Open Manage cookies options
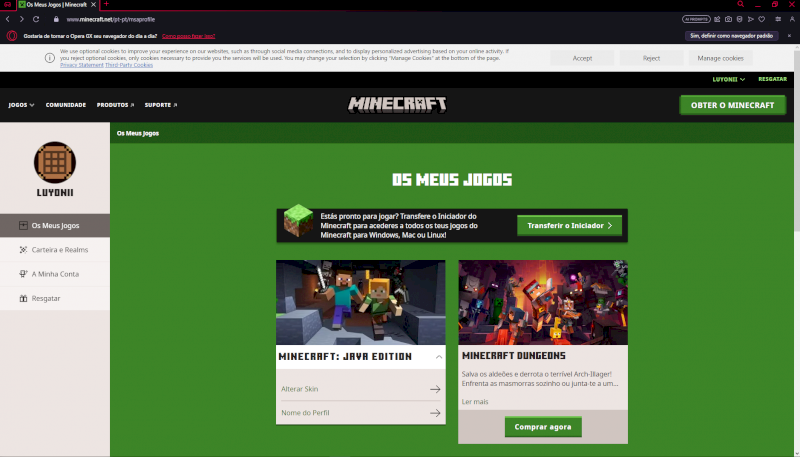 click(720, 58)
